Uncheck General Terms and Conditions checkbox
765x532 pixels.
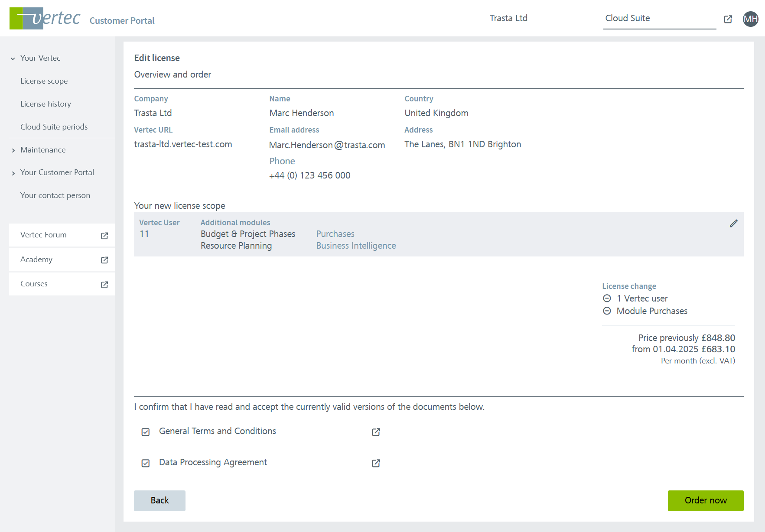(146, 432)
